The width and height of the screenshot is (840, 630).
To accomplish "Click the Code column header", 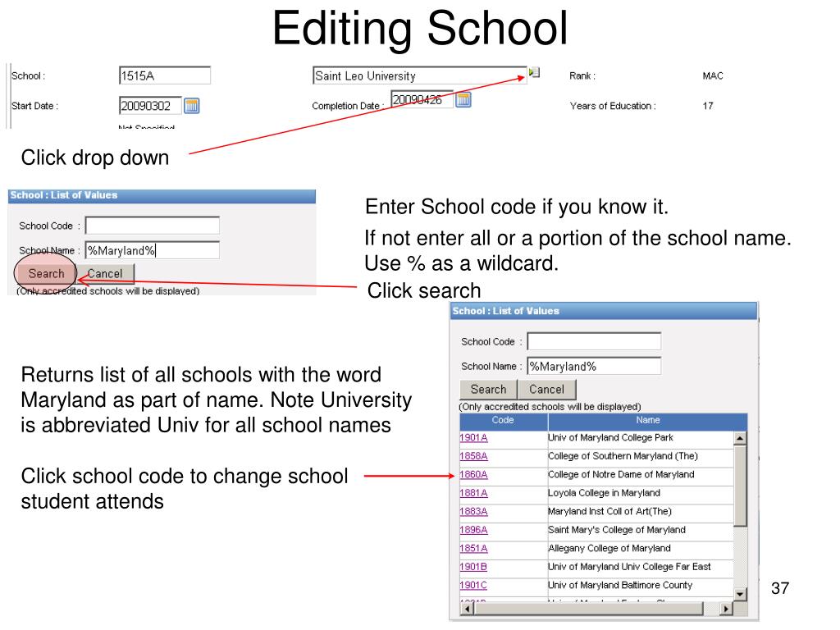I will pyautogui.click(x=503, y=421).
